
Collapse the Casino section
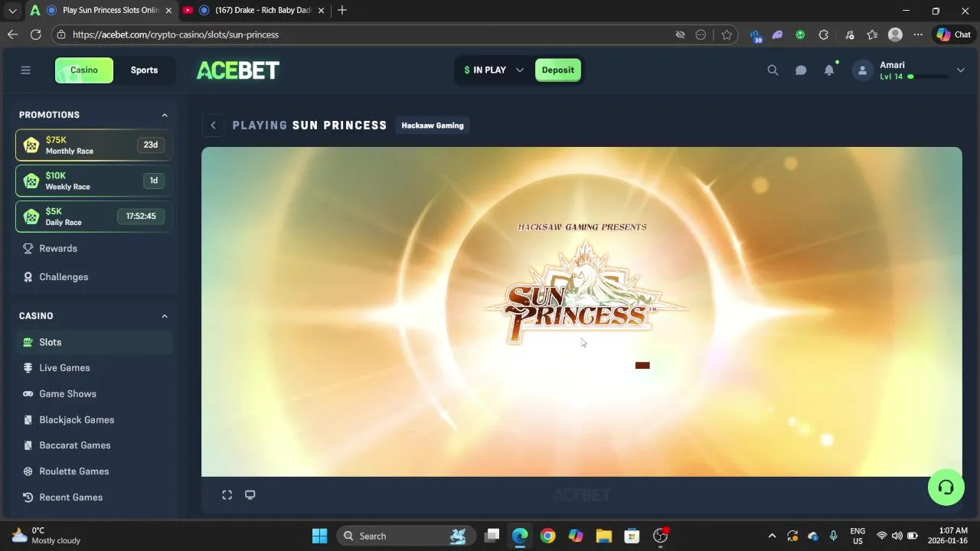[165, 316]
